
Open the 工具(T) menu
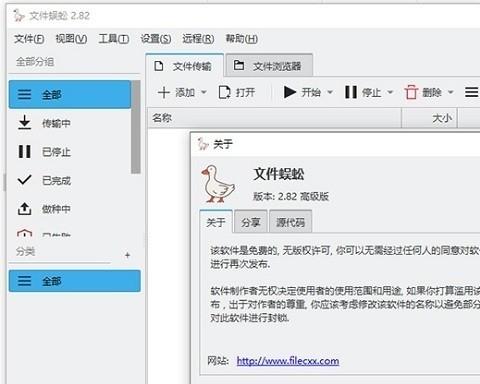click(114, 39)
